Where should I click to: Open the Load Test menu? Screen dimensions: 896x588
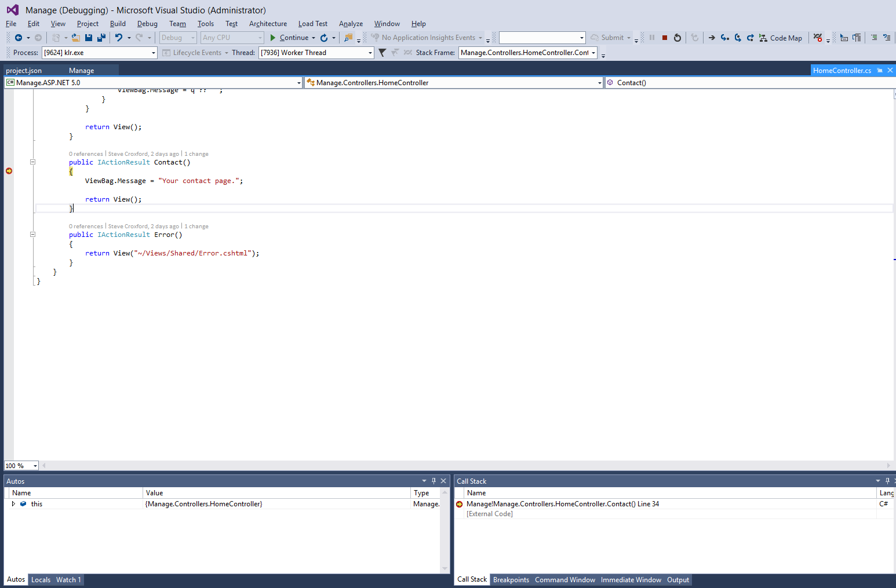(x=313, y=24)
